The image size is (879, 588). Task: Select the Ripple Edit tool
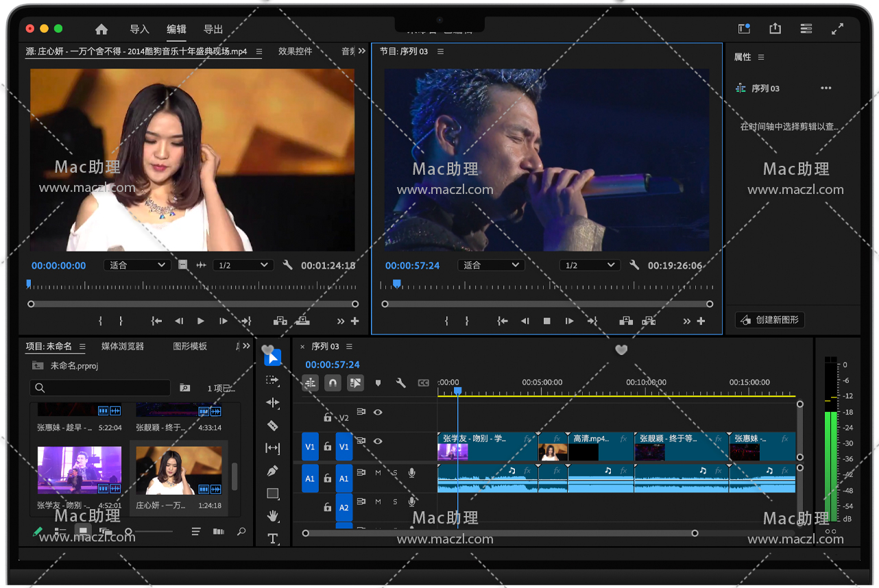(272, 403)
